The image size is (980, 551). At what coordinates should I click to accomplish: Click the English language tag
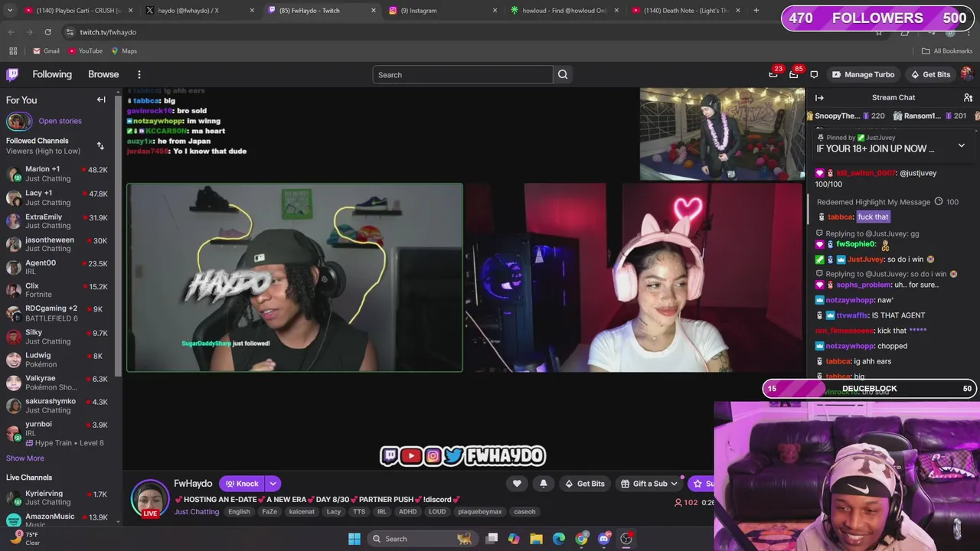click(x=239, y=511)
